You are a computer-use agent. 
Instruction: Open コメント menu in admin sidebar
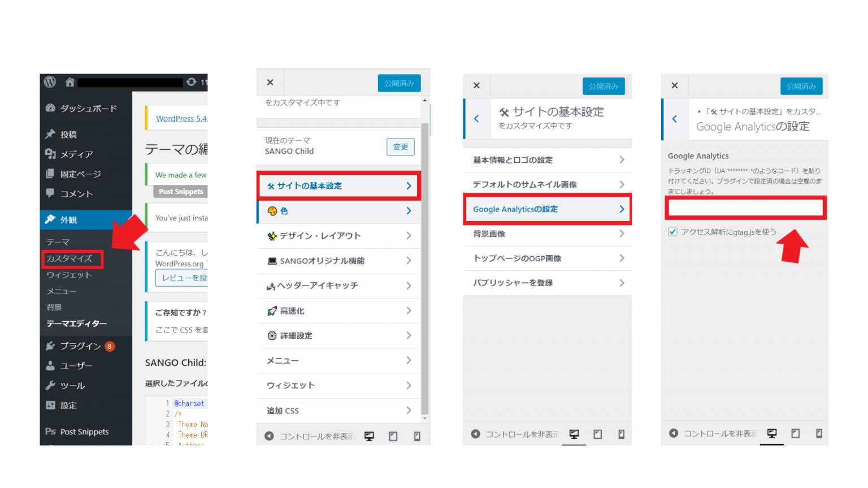tap(86, 193)
